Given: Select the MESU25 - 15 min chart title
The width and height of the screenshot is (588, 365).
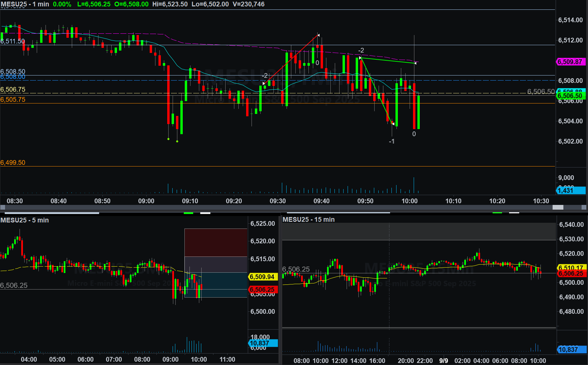Looking at the screenshot, I should tap(308, 219).
